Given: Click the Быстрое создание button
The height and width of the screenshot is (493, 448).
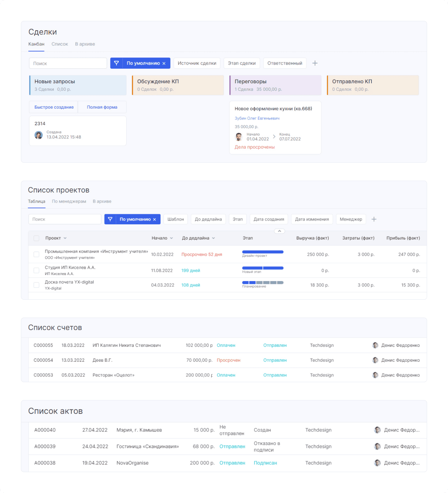Looking at the screenshot, I should [x=54, y=107].
